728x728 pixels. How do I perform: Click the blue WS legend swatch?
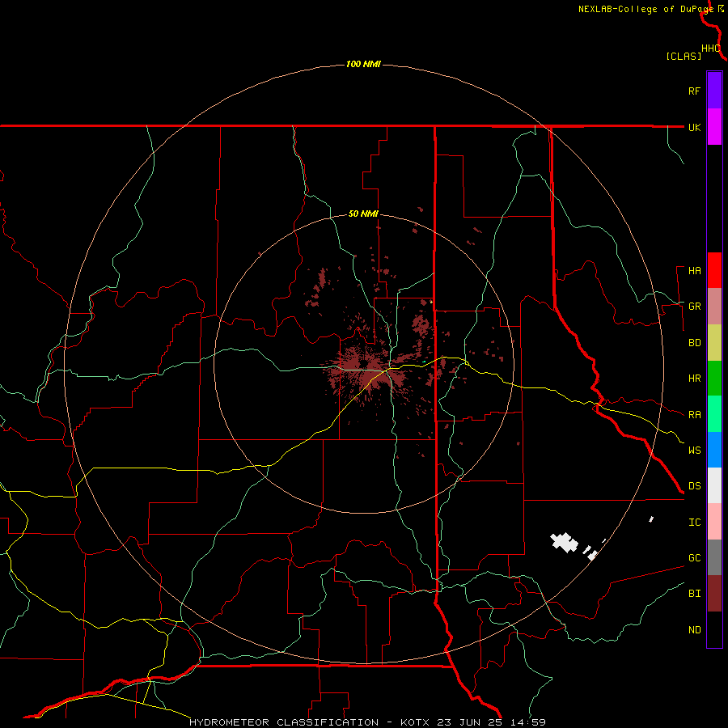714,450
